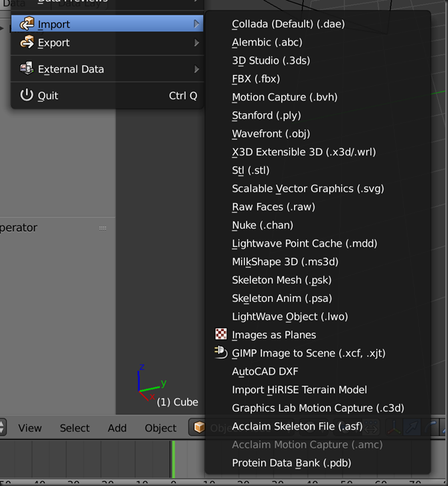Click the green timeline frame marker

point(173,459)
